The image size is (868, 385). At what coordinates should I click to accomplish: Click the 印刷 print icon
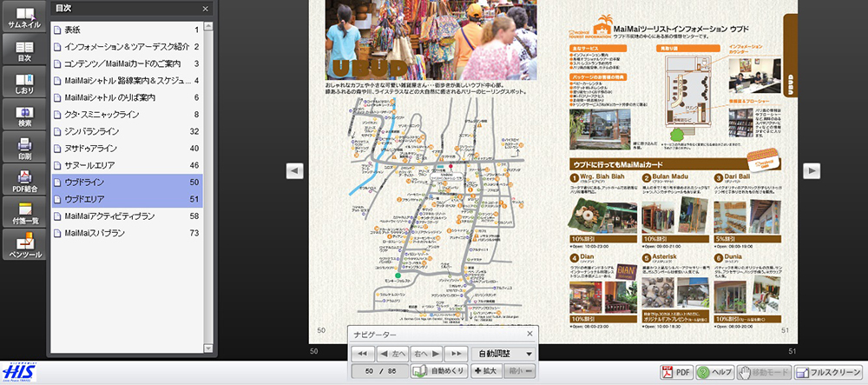23,149
